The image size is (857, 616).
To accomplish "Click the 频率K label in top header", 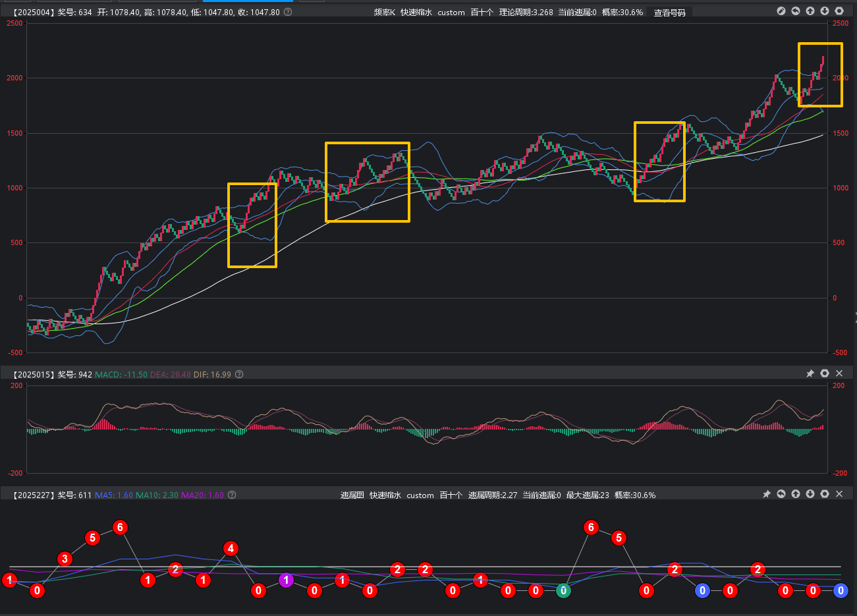I will (x=384, y=13).
